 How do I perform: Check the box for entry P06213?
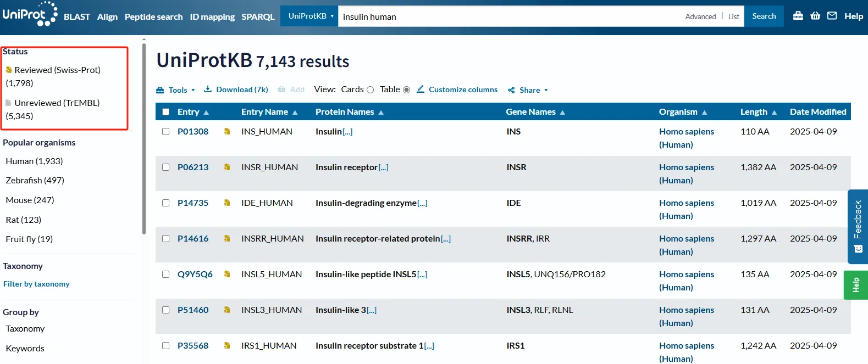pyautogui.click(x=165, y=167)
